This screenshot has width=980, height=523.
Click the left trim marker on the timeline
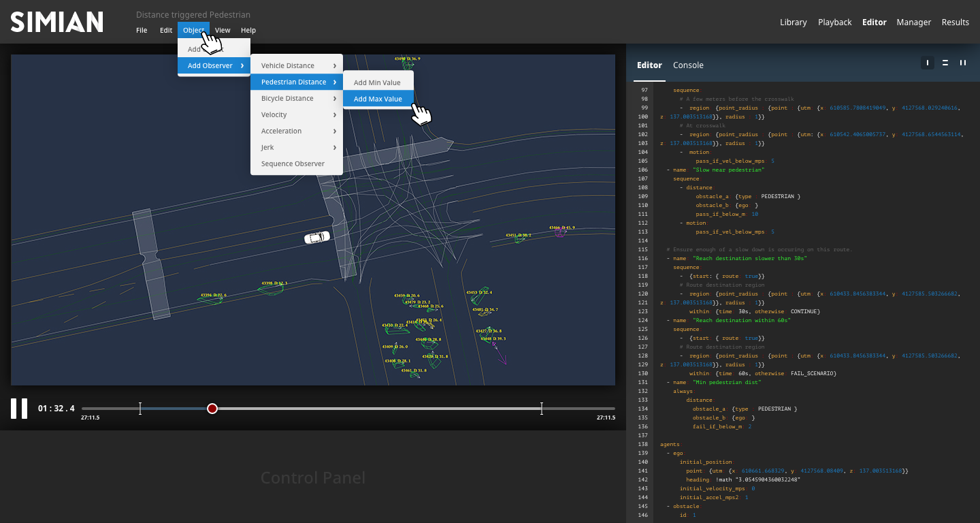[x=140, y=409]
